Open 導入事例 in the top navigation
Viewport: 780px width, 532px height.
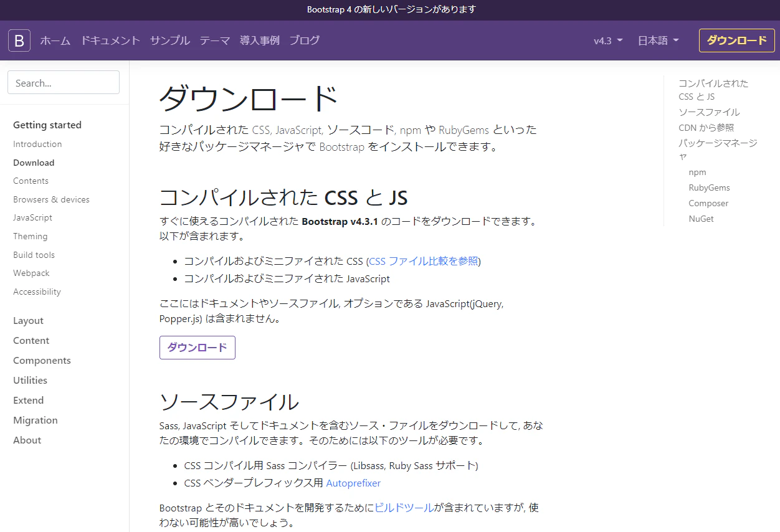tap(260, 40)
